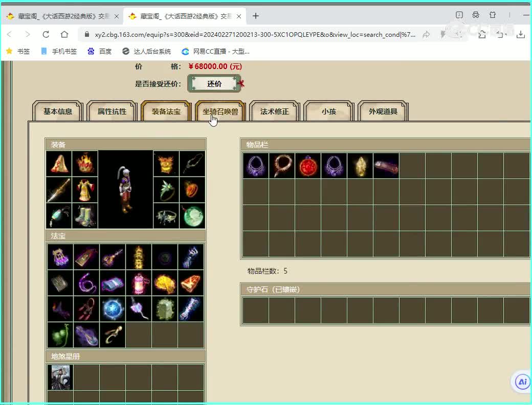This screenshot has height=405, width=532.
Task: Inspect the golden stone inventory item
Action: (x=360, y=166)
